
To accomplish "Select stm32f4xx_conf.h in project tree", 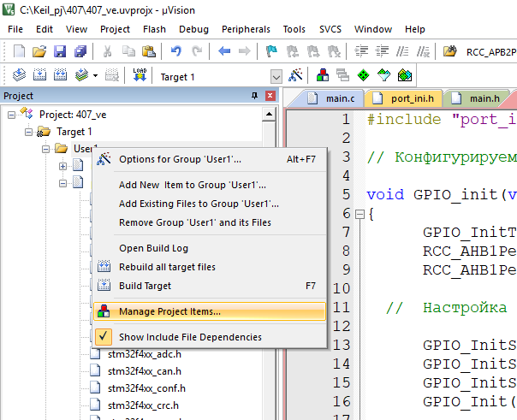I will pos(146,388).
